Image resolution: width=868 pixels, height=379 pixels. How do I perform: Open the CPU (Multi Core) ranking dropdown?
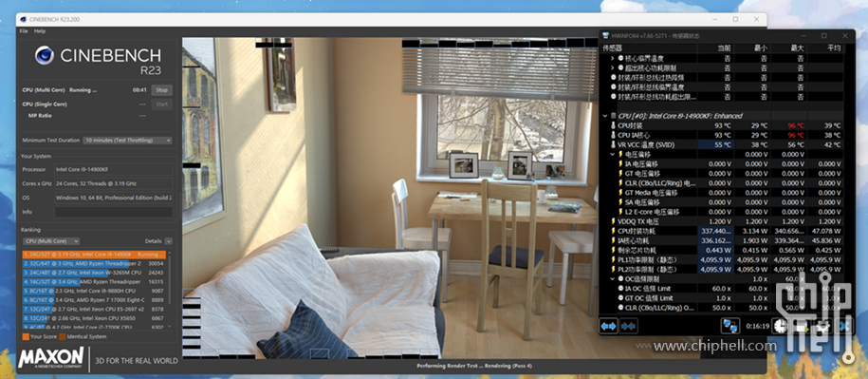(x=51, y=241)
